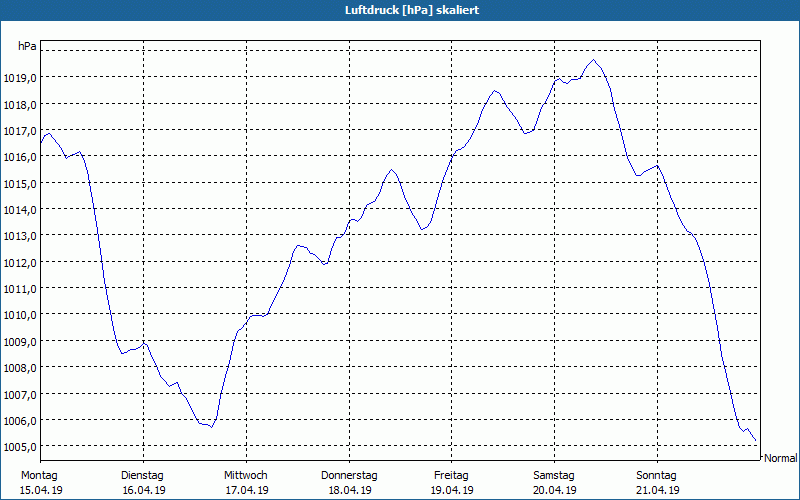The width and height of the screenshot is (800, 500).
Task: Select the date 16.04.19
Action: coord(144,490)
